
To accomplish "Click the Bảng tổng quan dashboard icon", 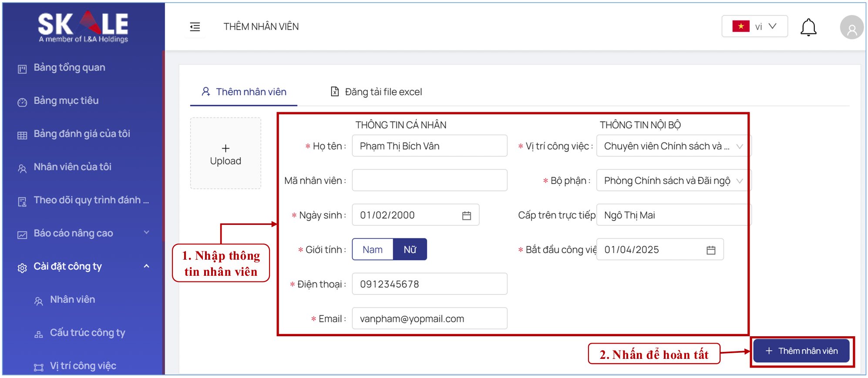I will (x=22, y=69).
